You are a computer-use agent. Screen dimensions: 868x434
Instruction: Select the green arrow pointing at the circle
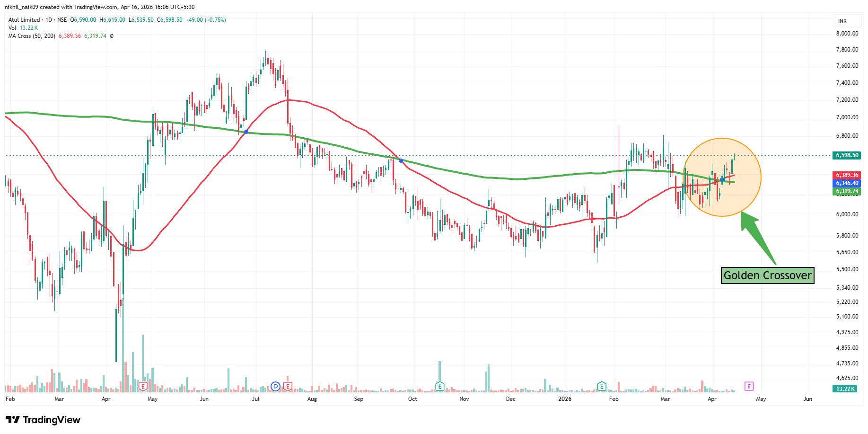[757, 238]
